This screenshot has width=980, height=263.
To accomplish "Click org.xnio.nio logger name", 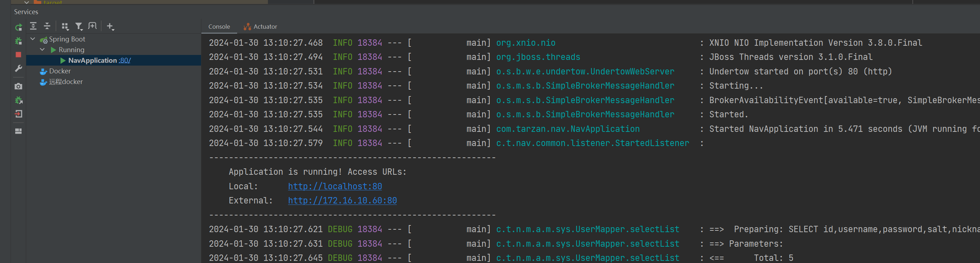I will pos(526,43).
